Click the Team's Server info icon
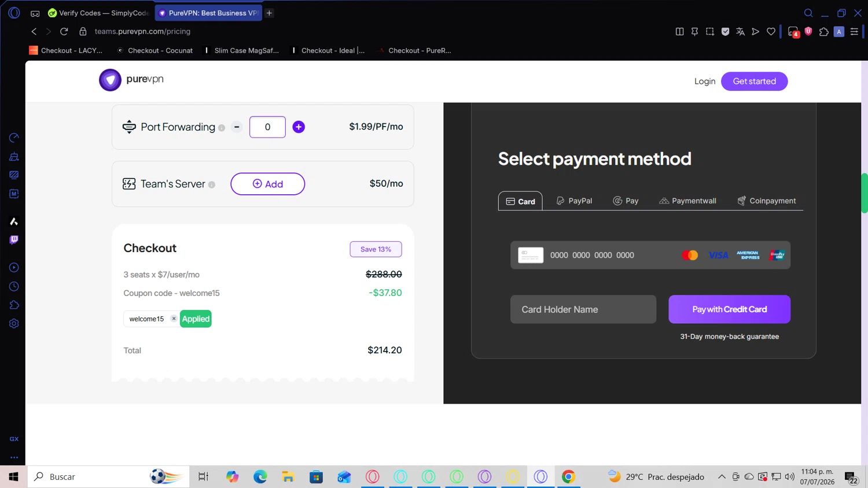The width and height of the screenshot is (868, 488). 212,184
